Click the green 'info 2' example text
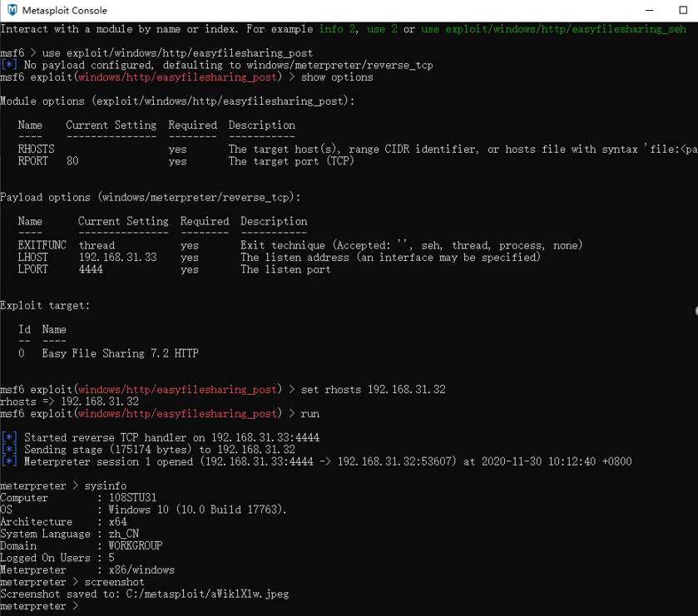Screen dimensions: 698x616 pyautogui.click(x=337, y=29)
